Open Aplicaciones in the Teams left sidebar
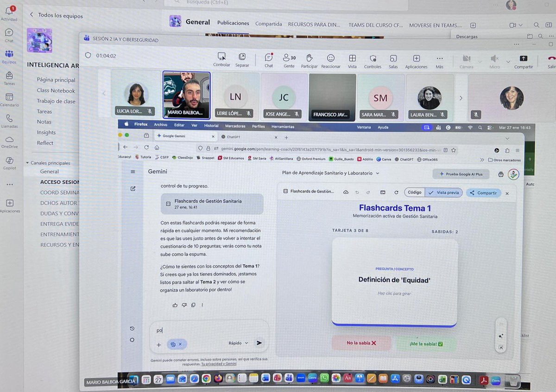This screenshot has width=556, height=392. pyautogui.click(x=10, y=206)
